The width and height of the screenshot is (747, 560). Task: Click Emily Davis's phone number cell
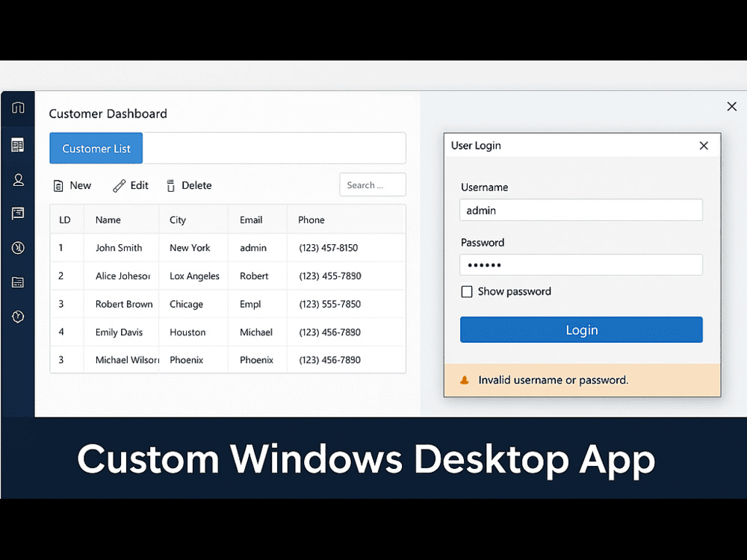point(329,332)
